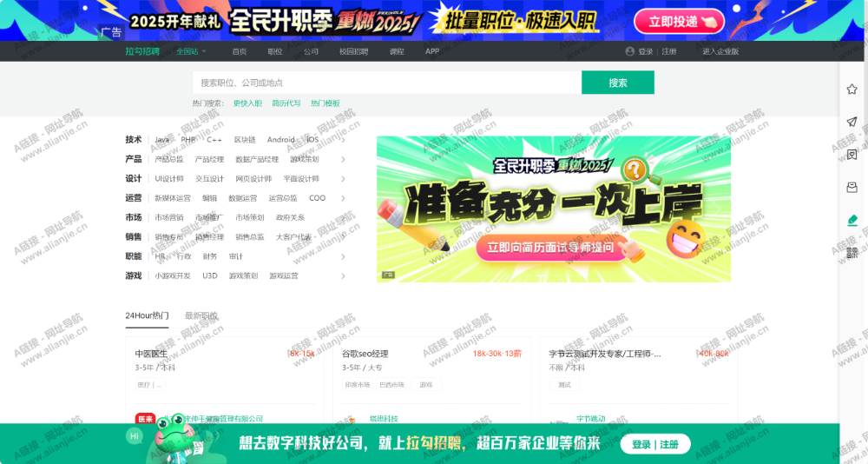The width and height of the screenshot is (868, 464).
Task: Switch to the 最新职位 tab
Action: pyautogui.click(x=201, y=315)
